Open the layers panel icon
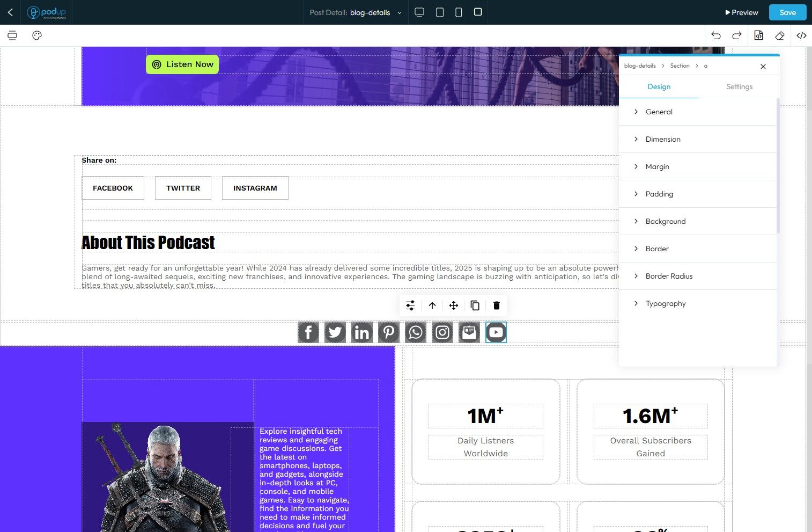812x532 pixels. pyautogui.click(x=12, y=35)
